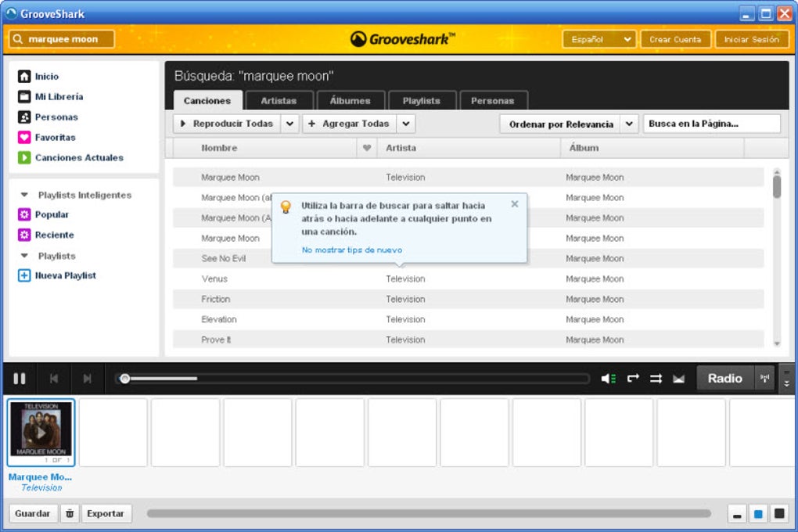Open the Español language dropdown
This screenshot has height=532, width=798.
598,38
